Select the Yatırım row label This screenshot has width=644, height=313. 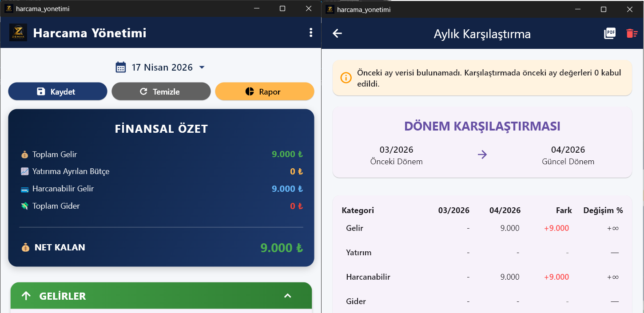click(x=359, y=253)
